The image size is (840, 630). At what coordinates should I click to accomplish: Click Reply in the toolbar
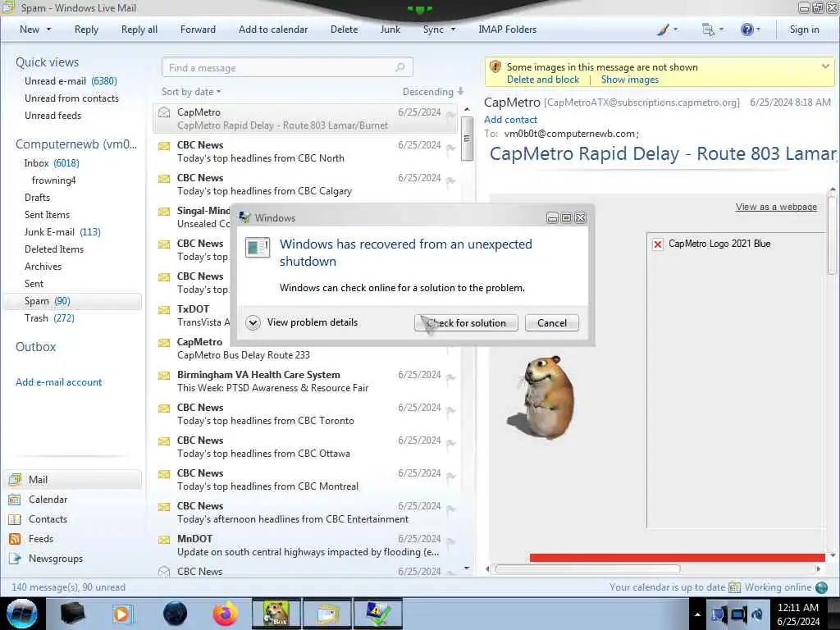[x=86, y=30]
